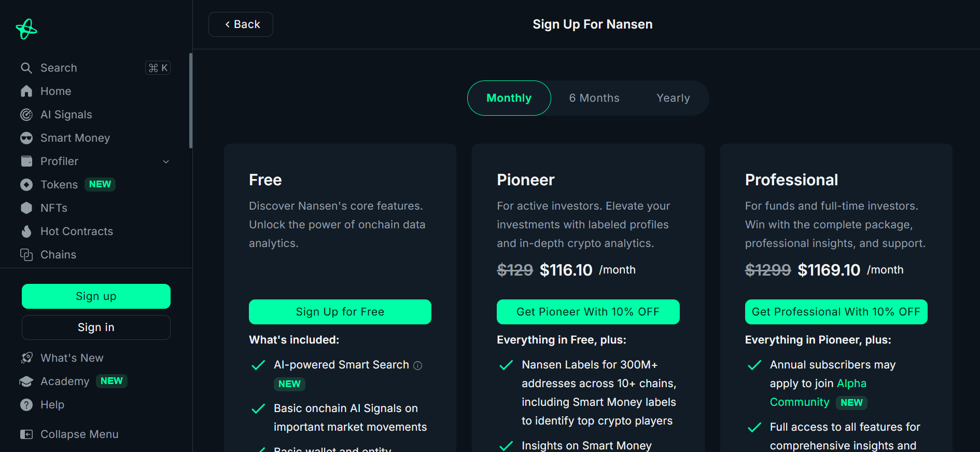Open the Tokens coin icon
The height and width of the screenshot is (452, 980).
pyautogui.click(x=26, y=185)
